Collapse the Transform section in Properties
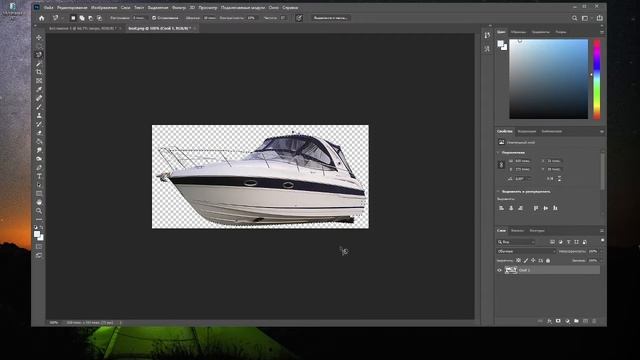This screenshot has height=360, width=640. [x=498, y=153]
